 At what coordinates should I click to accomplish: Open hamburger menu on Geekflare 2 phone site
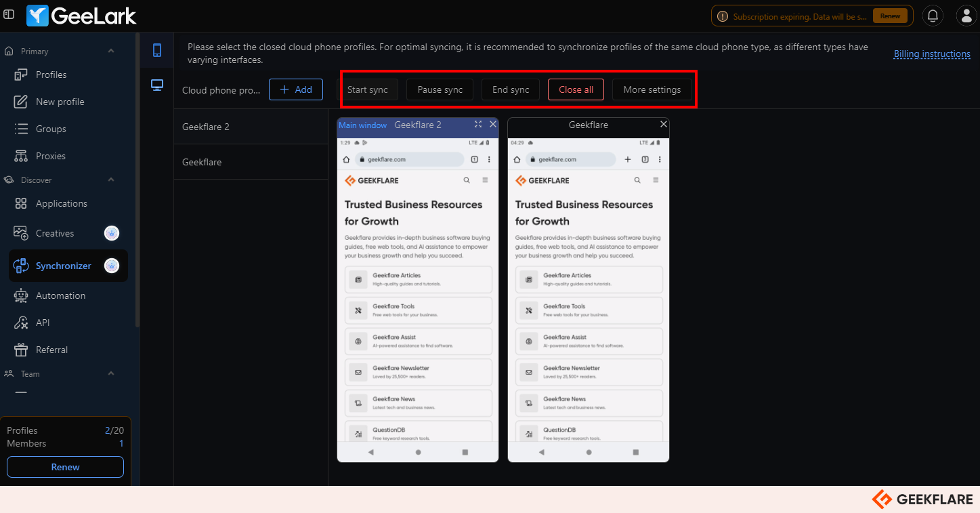point(485,180)
